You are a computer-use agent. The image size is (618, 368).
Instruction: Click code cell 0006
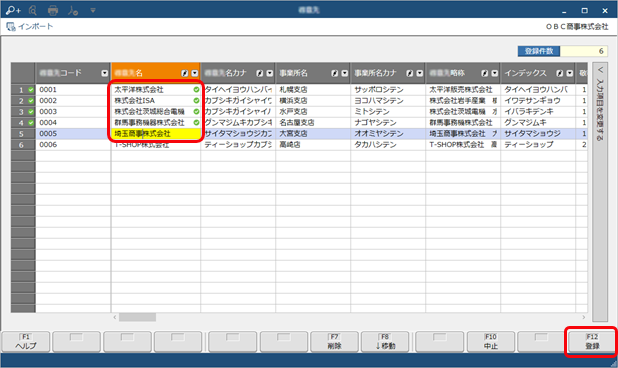(73, 145)
